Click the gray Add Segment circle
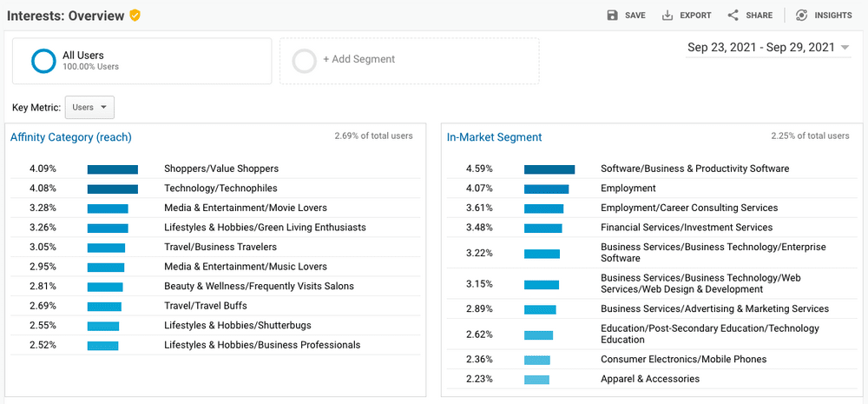868x404 pixels. pos(304,61)
